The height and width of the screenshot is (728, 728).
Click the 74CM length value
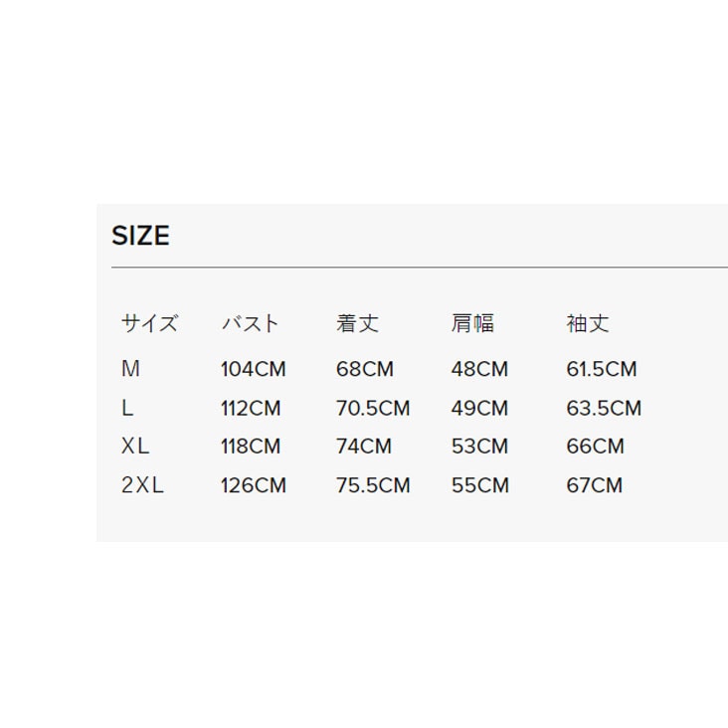click(x=364, y=447)
